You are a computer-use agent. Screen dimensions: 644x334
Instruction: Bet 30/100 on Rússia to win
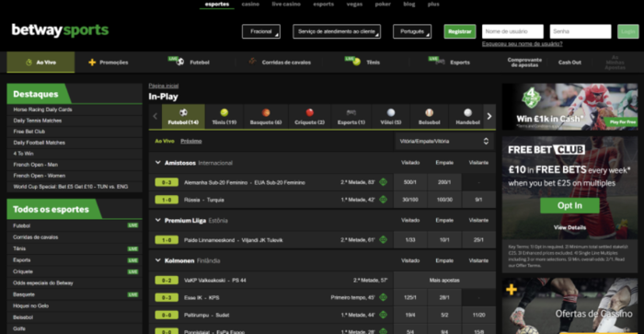[410, 200]
